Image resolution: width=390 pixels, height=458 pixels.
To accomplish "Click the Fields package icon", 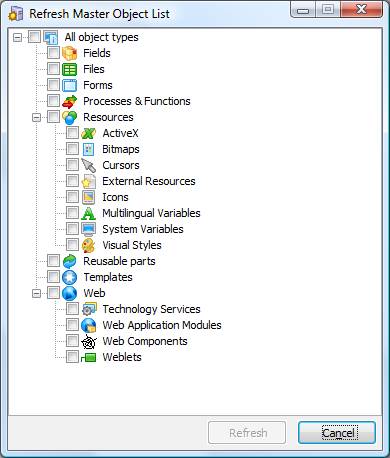I will (x=70, y=53).
